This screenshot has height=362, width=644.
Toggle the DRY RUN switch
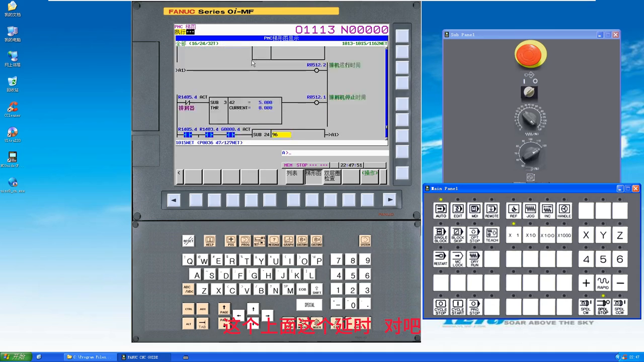(474, 259)
